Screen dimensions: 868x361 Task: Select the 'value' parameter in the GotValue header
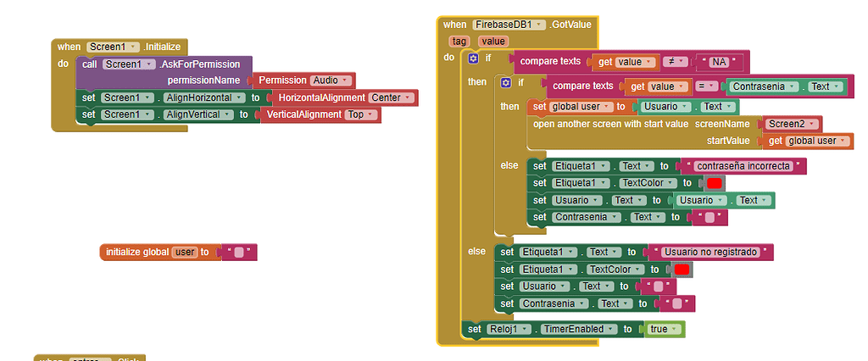click(x=493, y=41)
